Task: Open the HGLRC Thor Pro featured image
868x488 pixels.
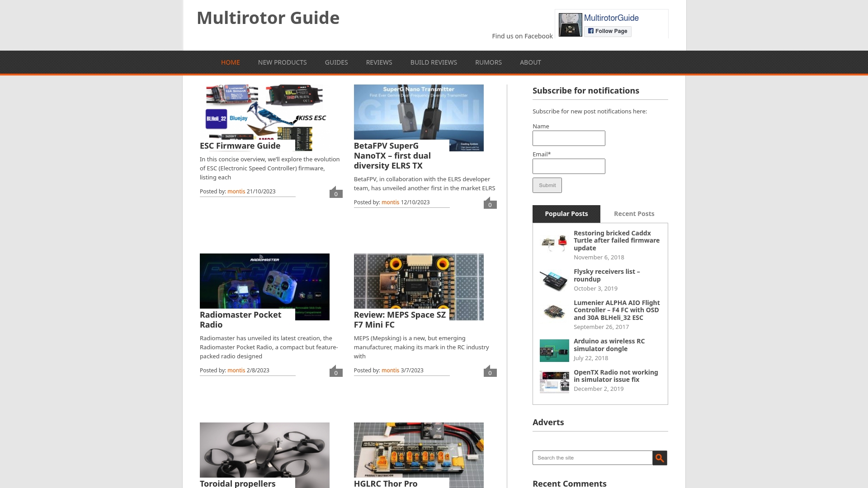Action: click(x=419, y=455)
